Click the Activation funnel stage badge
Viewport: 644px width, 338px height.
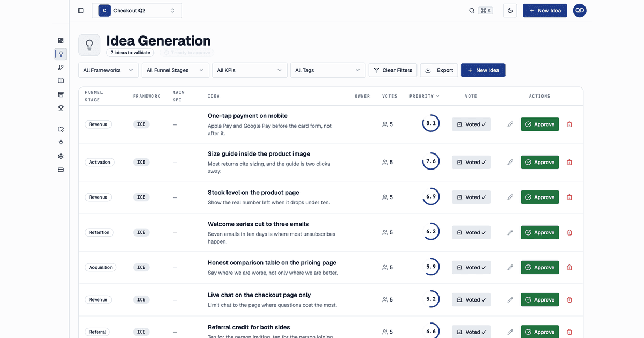point(100,162)
